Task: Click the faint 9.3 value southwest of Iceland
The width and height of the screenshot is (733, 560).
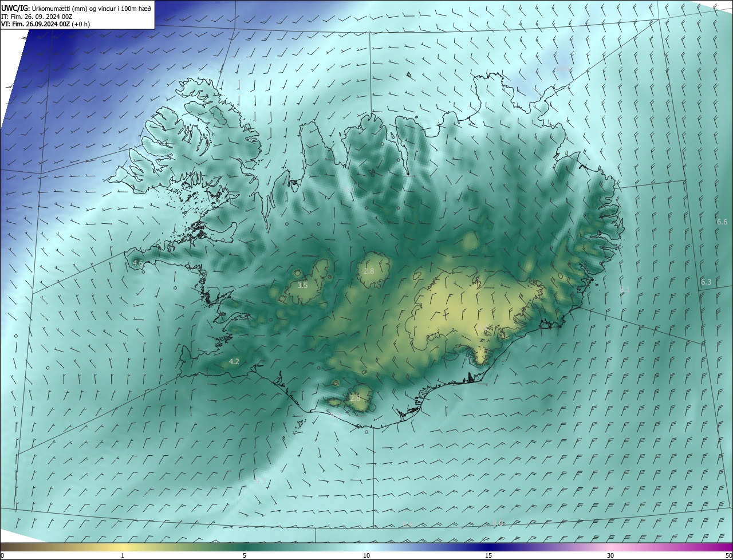Action: 261,482
